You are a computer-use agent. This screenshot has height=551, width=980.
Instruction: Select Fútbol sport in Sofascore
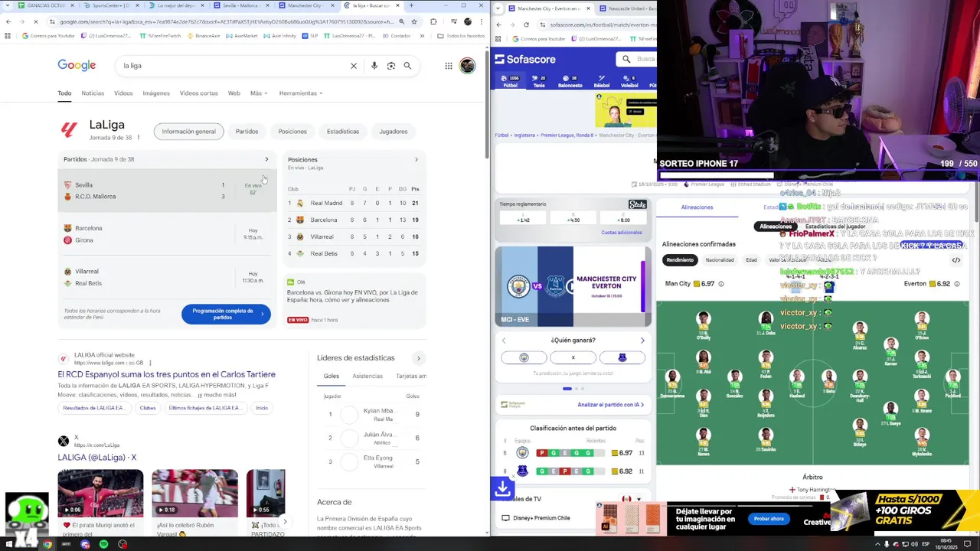[510, 81]
